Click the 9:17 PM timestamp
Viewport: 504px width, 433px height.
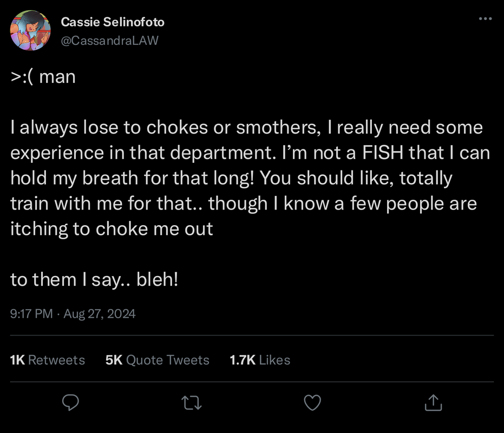tap(31, 313)
